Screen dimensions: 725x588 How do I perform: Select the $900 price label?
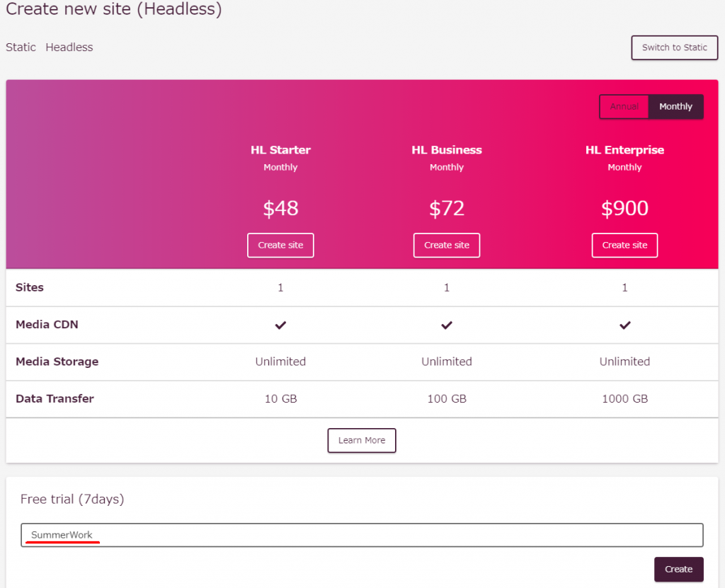coord(624,208)
